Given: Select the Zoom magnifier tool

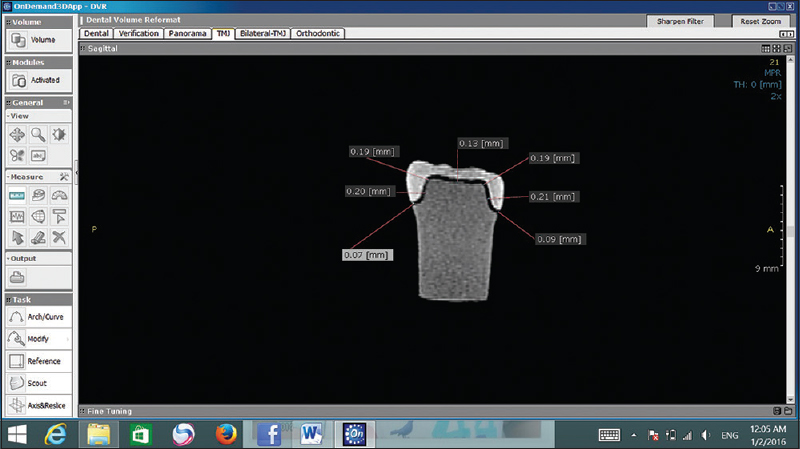Looking at the screenshot, I should (38, 134).
